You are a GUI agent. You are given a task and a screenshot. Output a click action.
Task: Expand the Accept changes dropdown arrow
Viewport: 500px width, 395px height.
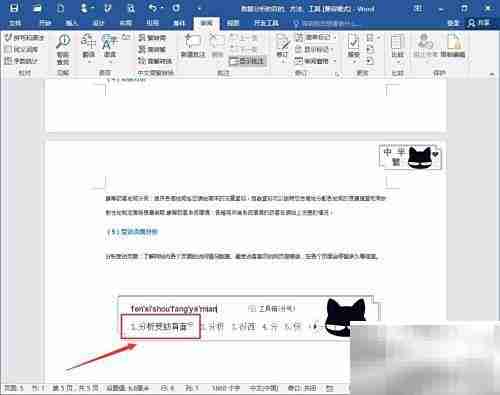(353, 62)
